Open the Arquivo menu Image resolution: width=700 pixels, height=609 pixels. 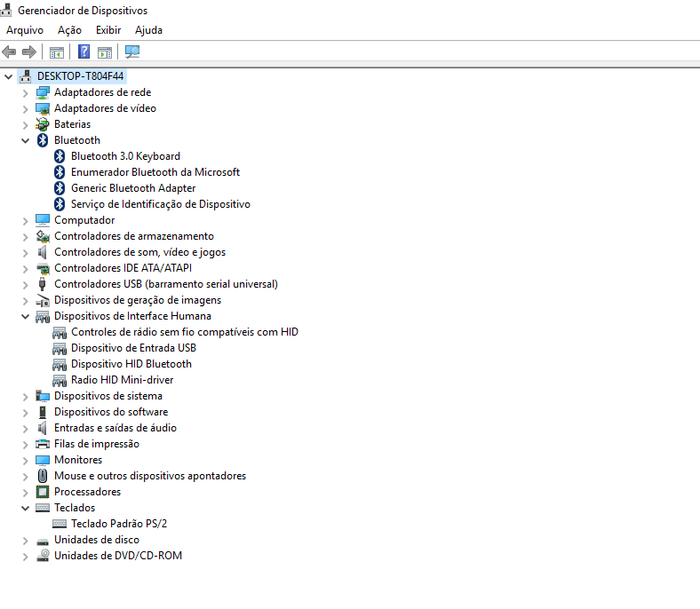pyautogui.click(x=25, y=30)
